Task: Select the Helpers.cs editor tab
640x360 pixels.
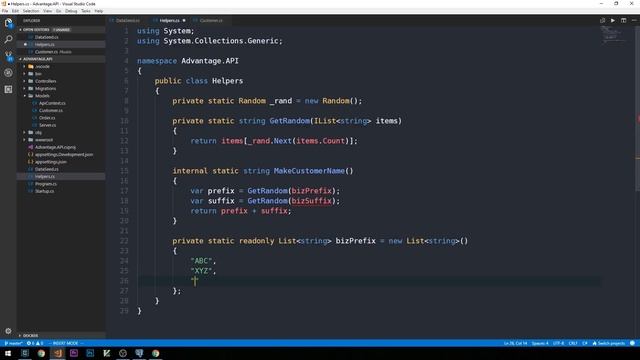Action: pyautogui.click(x=169, y=20)
